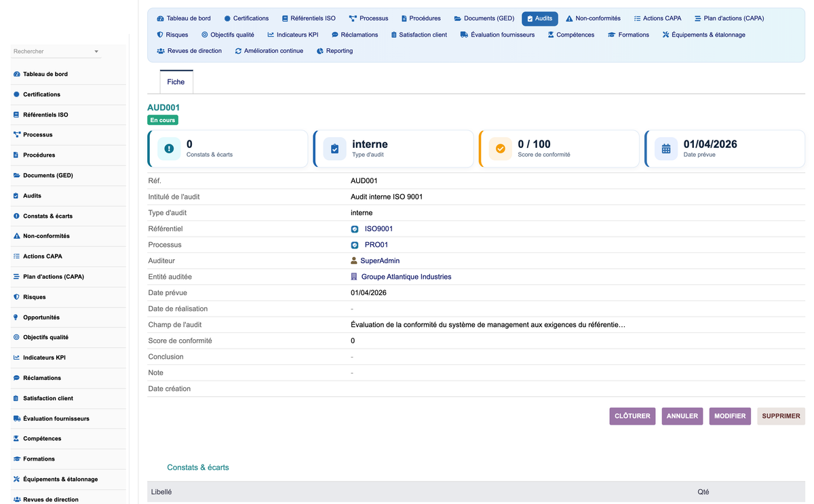Screen dimensions: 814x504
Task: Open Équipements & étalonnage in top menu
Action: point(703,35)
